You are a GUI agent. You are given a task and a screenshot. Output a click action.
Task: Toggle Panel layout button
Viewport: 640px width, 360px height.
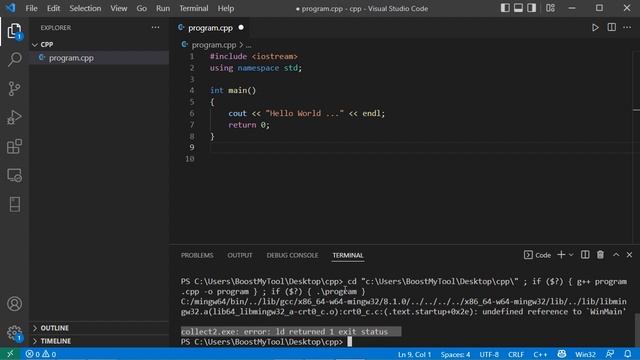pyautogui.click(x=518, y=8)
